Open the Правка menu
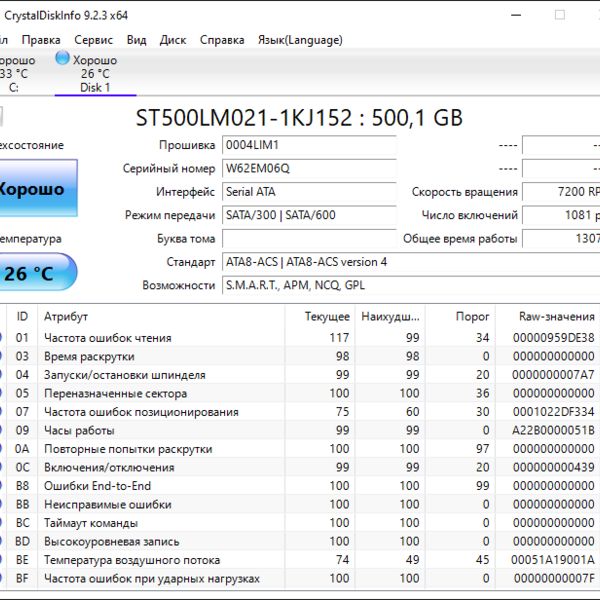600x600 pixels. 41,40
